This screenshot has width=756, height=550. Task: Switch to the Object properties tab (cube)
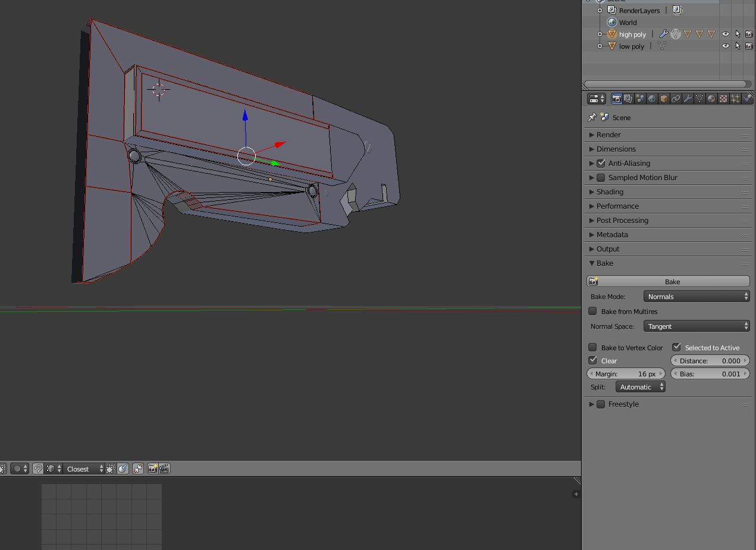[x=664, y=99]
